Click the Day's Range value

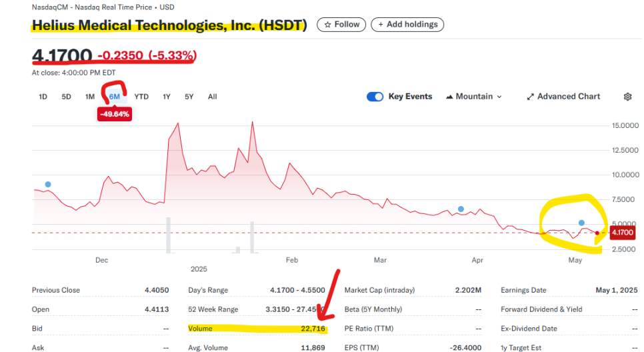297,290
